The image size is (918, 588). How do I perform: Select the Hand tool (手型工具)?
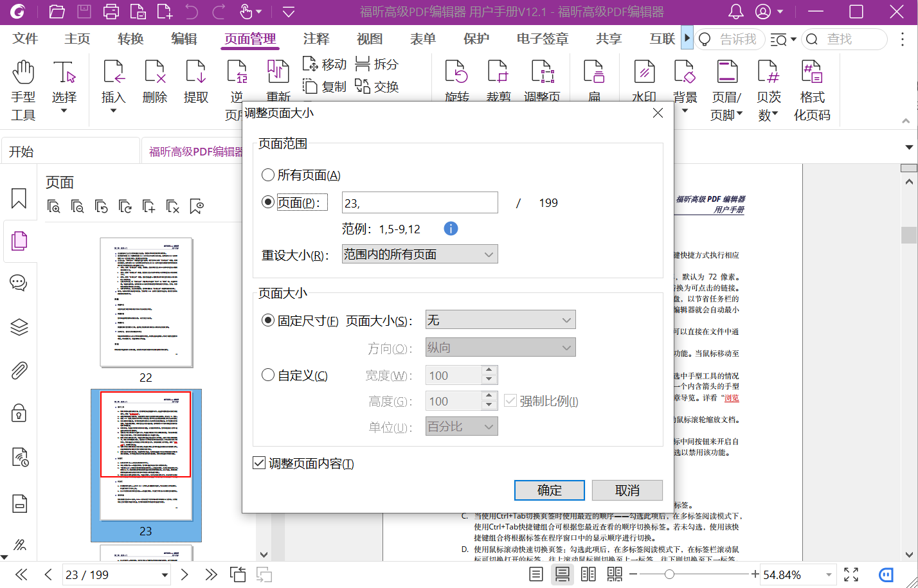point(23,90)
